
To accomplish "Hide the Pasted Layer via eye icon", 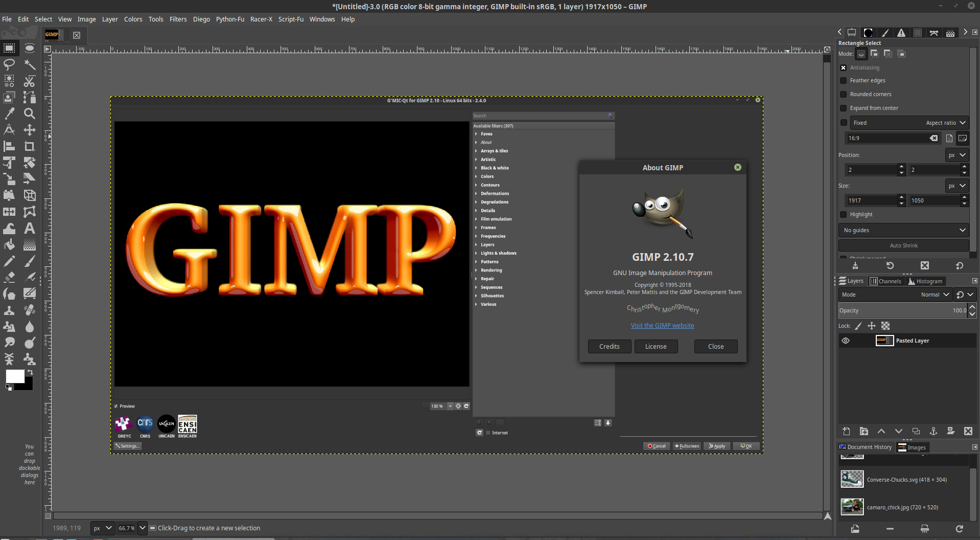I will pos(846,341).
